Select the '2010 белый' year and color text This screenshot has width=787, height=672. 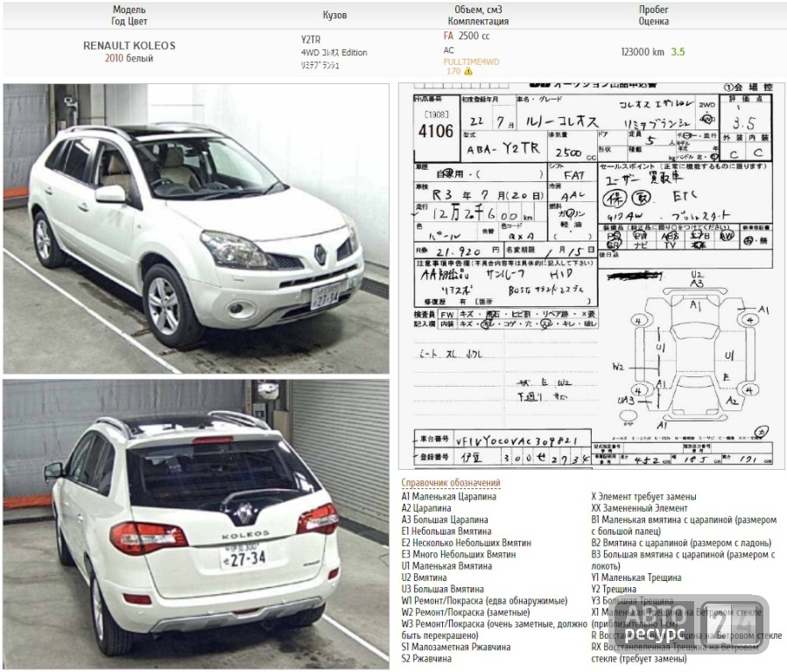click(129, 58)
